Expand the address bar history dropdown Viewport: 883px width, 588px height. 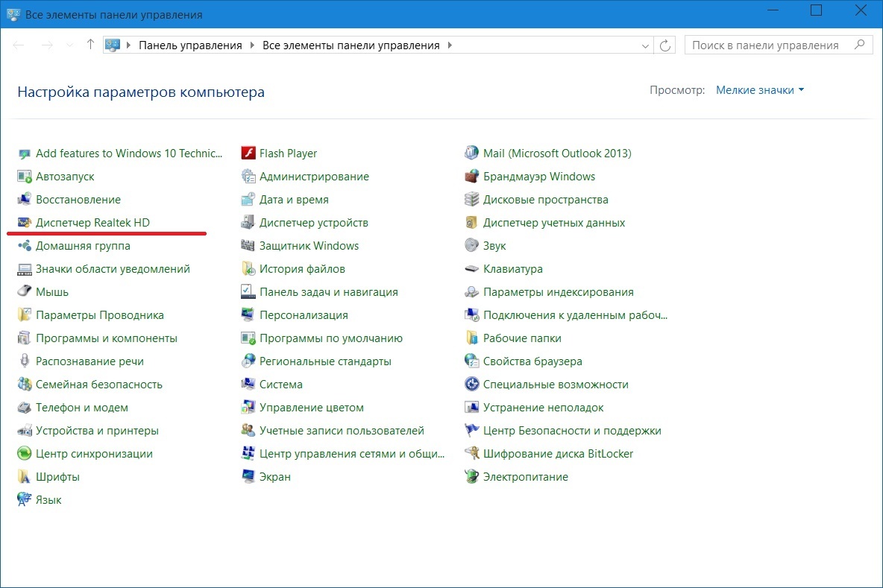tap(646, 45)
